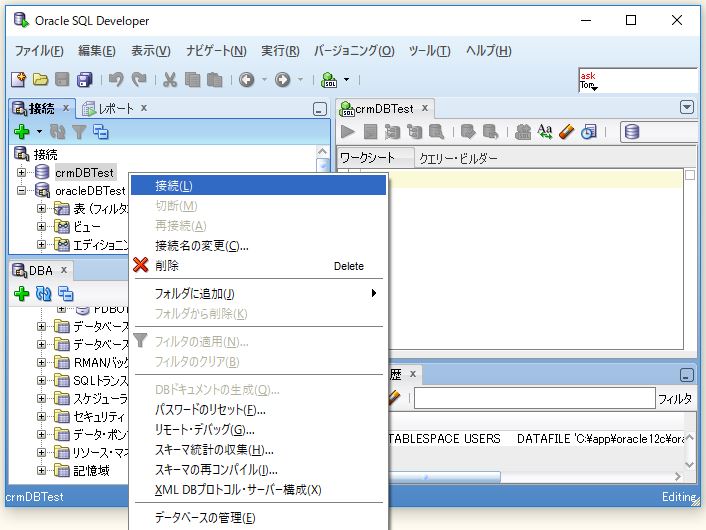706x530 pixels.
Task: Choose スキーマ統計の収集(H)... from the context menu
Action: [x=258, y=449]
